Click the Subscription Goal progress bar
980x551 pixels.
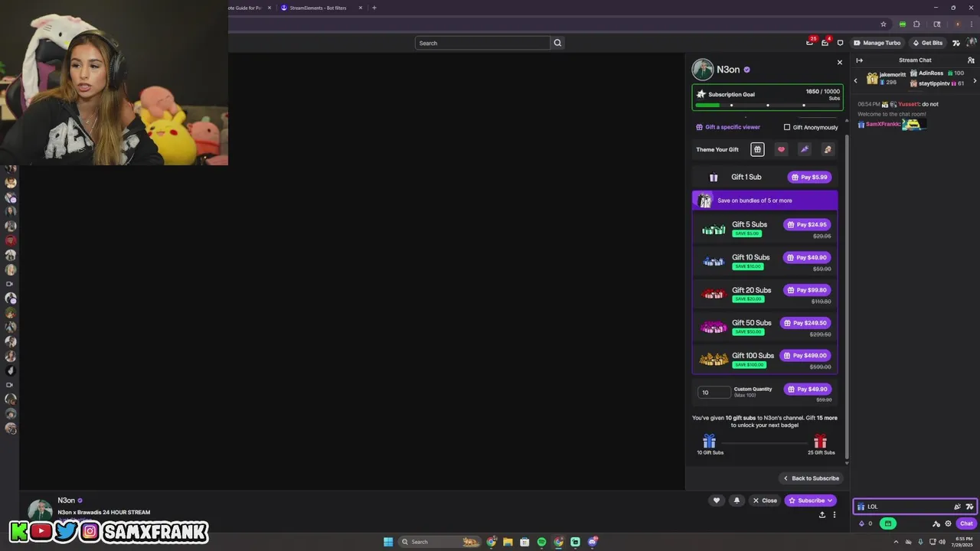tap(767, 105)
